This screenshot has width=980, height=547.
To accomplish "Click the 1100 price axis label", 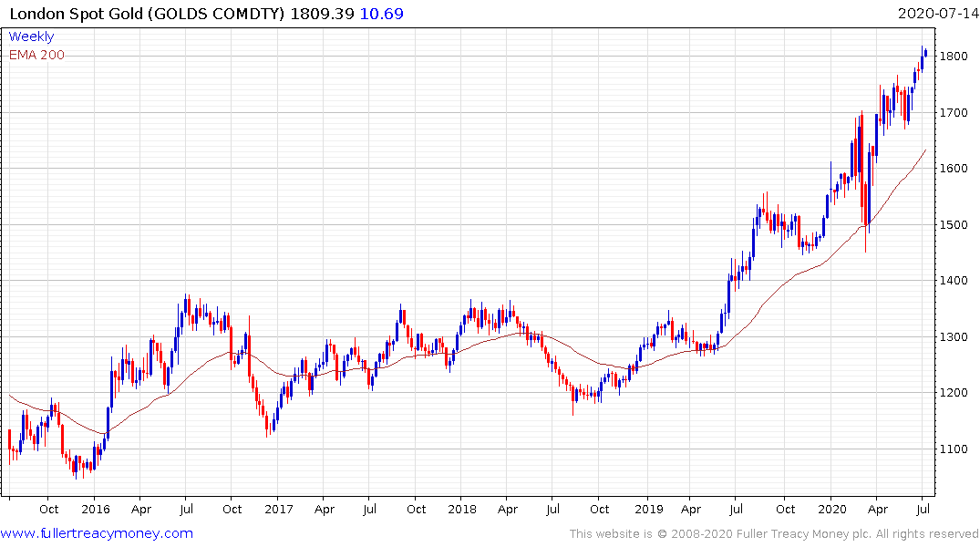I will (954, 449).
